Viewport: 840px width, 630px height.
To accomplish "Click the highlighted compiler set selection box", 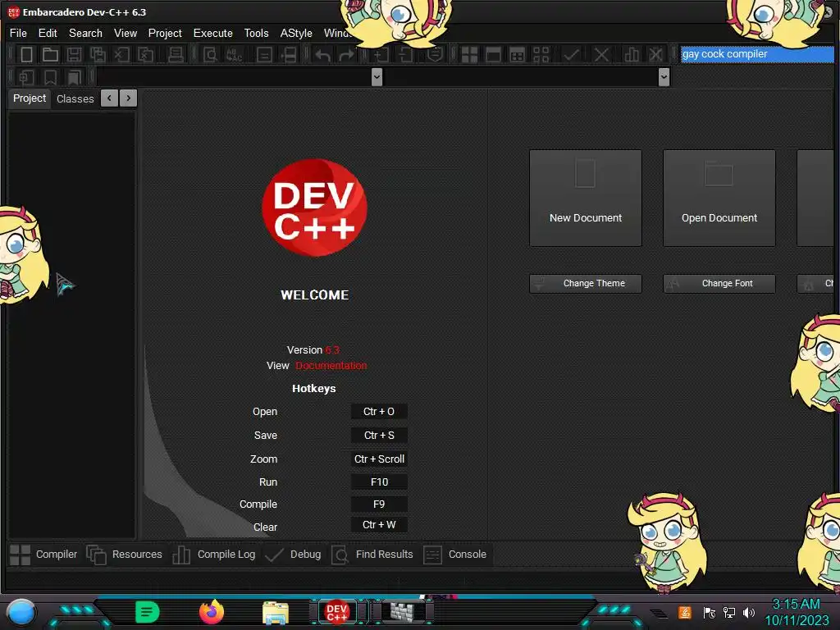I will (757, 54).
